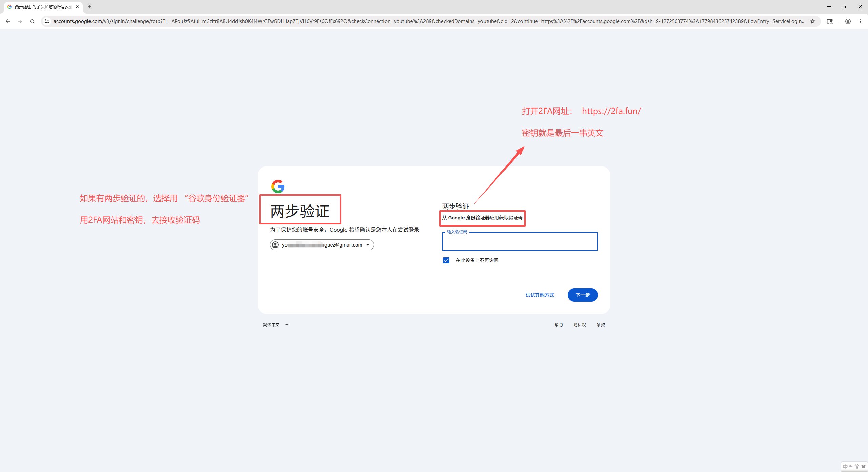This screenshot has height=472, width=868.
Task: Click the address bar URL
Action: tap(429, 21)
